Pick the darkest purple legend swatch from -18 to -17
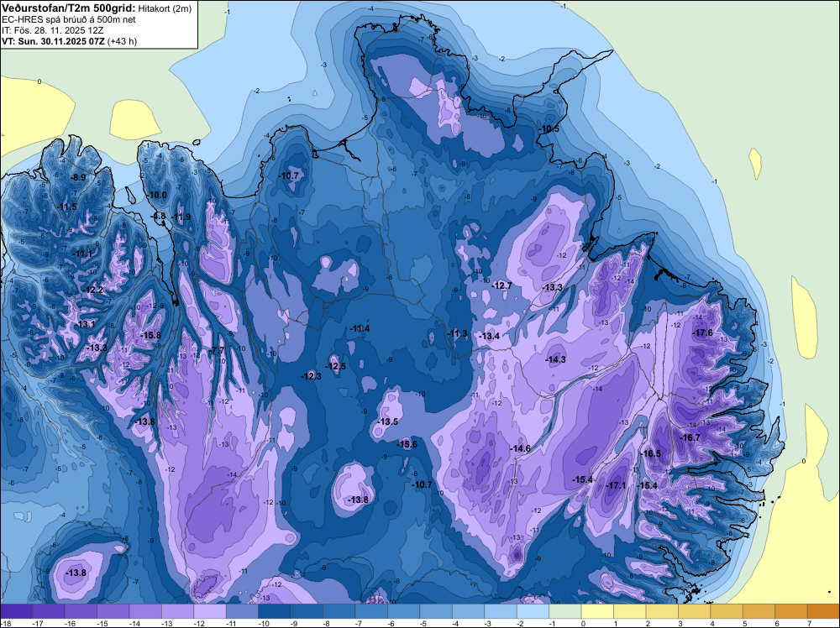Image resolution: width=840 pixels, height=628 pixels. 16,611
